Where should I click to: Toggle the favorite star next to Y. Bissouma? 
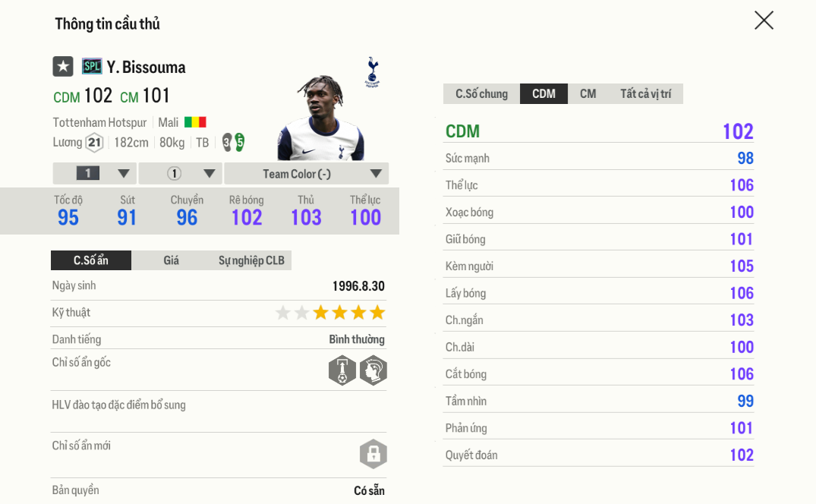[63, 67]
